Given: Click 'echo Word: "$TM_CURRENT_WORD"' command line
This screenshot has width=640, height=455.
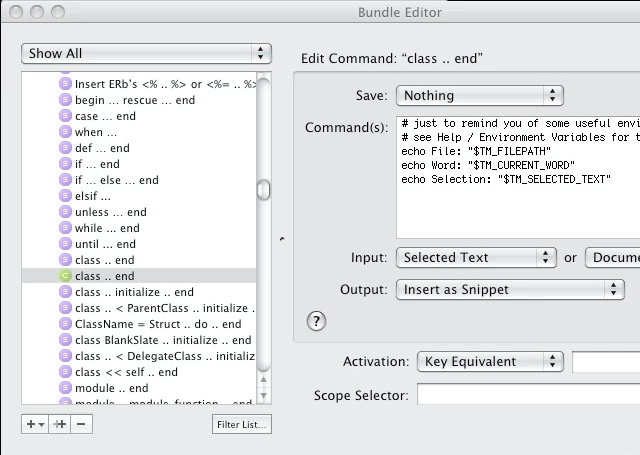Looking at the screenshot, I should click(488, 165).
